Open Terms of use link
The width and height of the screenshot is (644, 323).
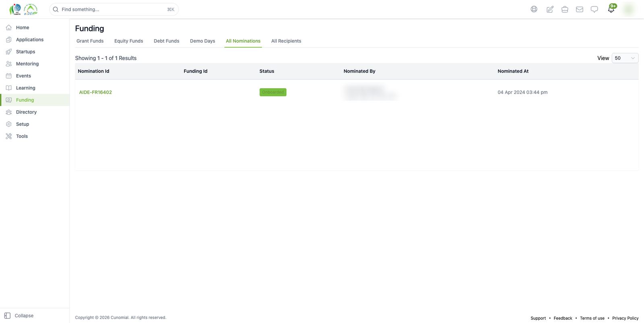592,318
